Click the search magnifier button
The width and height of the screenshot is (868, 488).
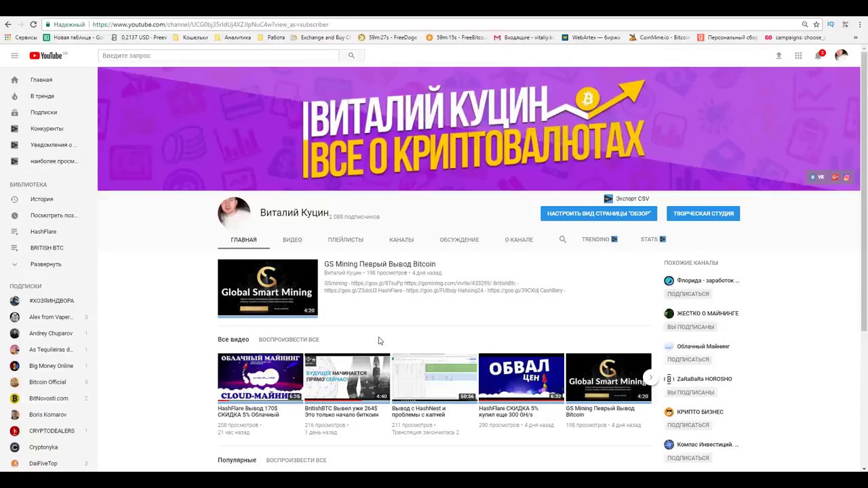click(351, 56)
